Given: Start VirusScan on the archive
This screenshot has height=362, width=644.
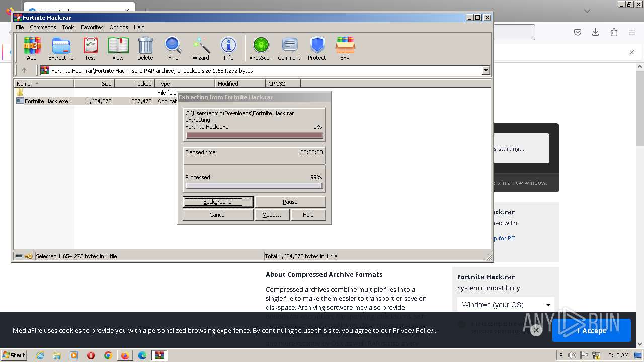Looking at the screenshot, I should click(x=261, y=49).
